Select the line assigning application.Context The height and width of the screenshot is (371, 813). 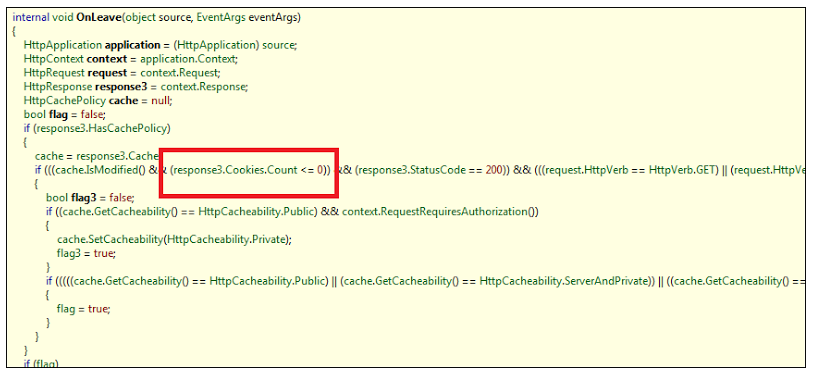pos(131,59)
